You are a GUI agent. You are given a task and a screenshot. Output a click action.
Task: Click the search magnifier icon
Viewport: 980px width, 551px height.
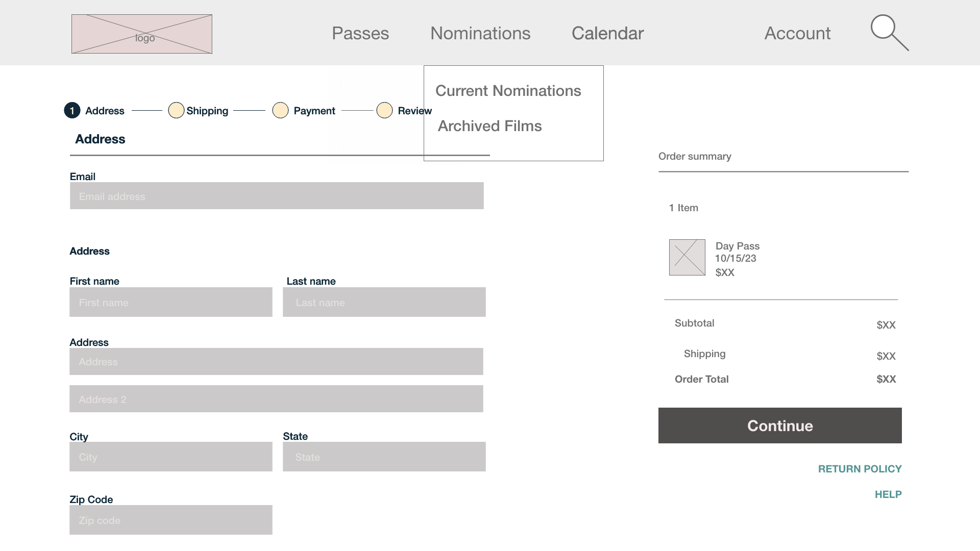[889, 33]
